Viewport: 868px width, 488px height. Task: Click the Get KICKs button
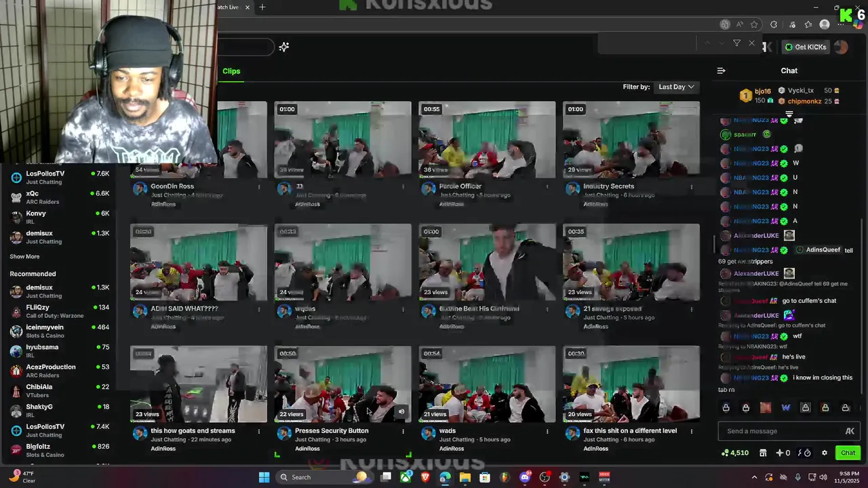coord(806,47)
